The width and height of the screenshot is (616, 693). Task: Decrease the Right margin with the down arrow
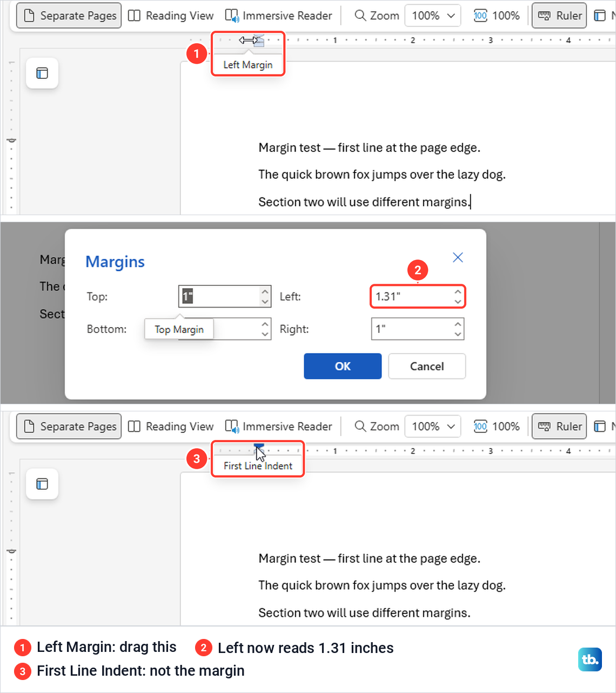pos(458,334)
